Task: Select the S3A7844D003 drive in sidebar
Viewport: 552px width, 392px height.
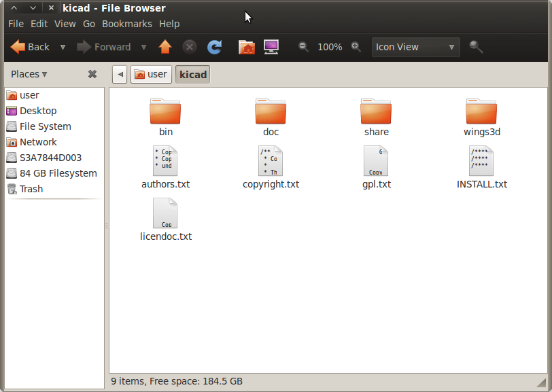Action: coord(54,158)
